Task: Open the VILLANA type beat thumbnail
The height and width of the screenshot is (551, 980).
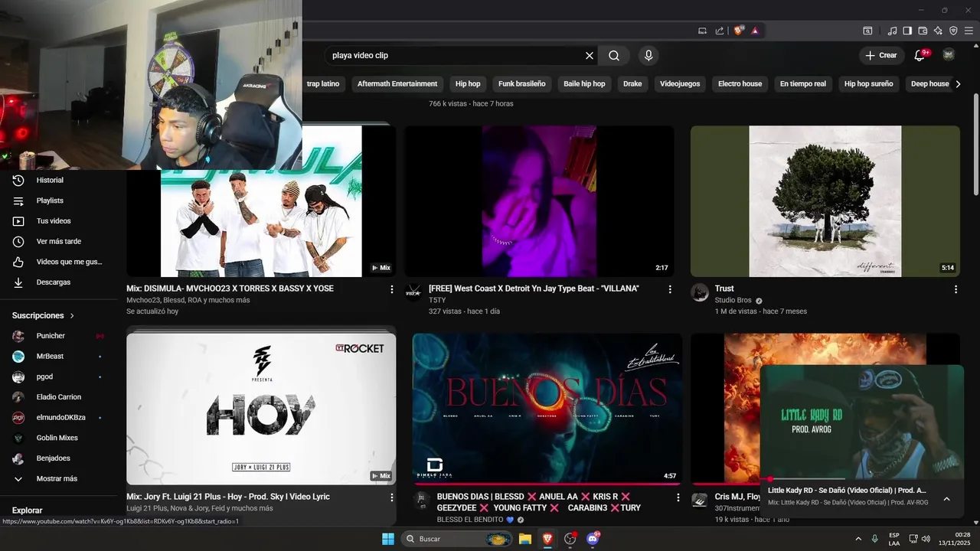Action: click(x=539, y=201)
